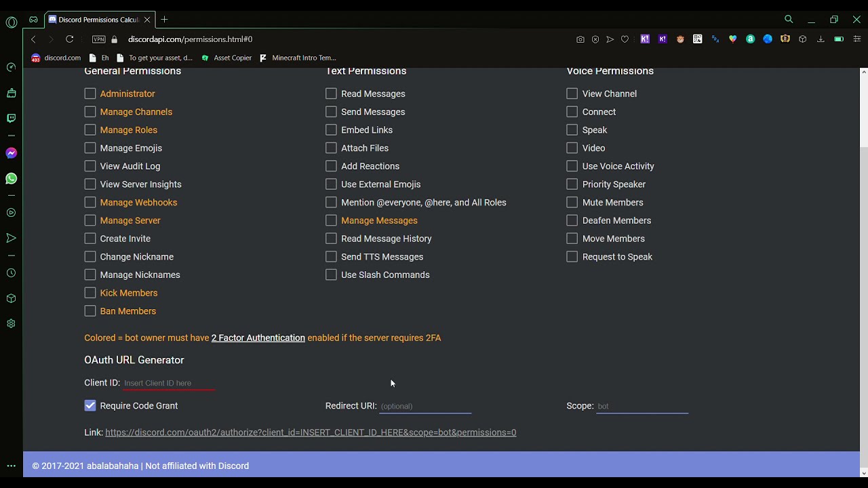Check Connect voice permission
868x488 pixels.
pos(572,112)
